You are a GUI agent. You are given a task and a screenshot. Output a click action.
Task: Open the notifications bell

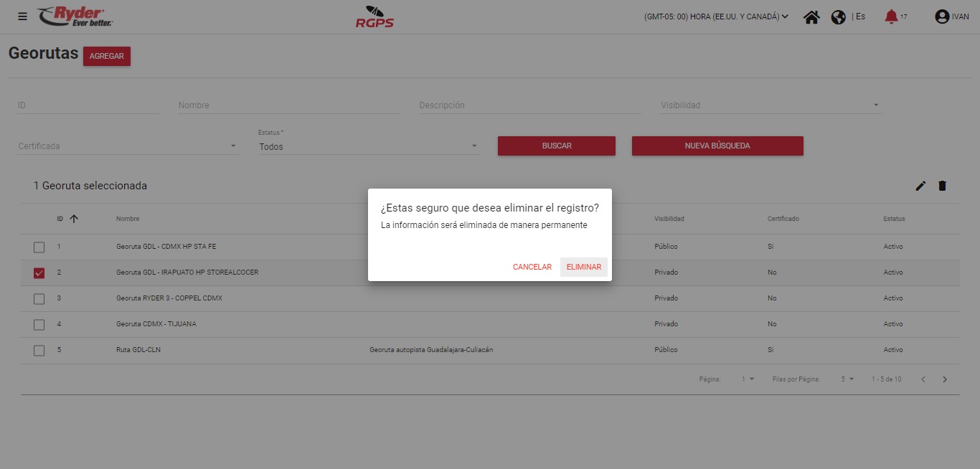point(891,16)
